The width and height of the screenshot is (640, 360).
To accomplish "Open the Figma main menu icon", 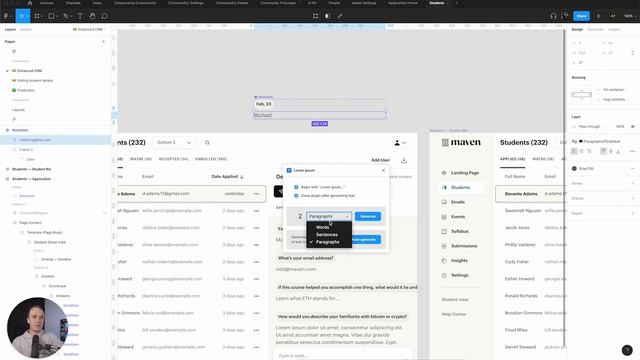I will [x=7, y=16].
